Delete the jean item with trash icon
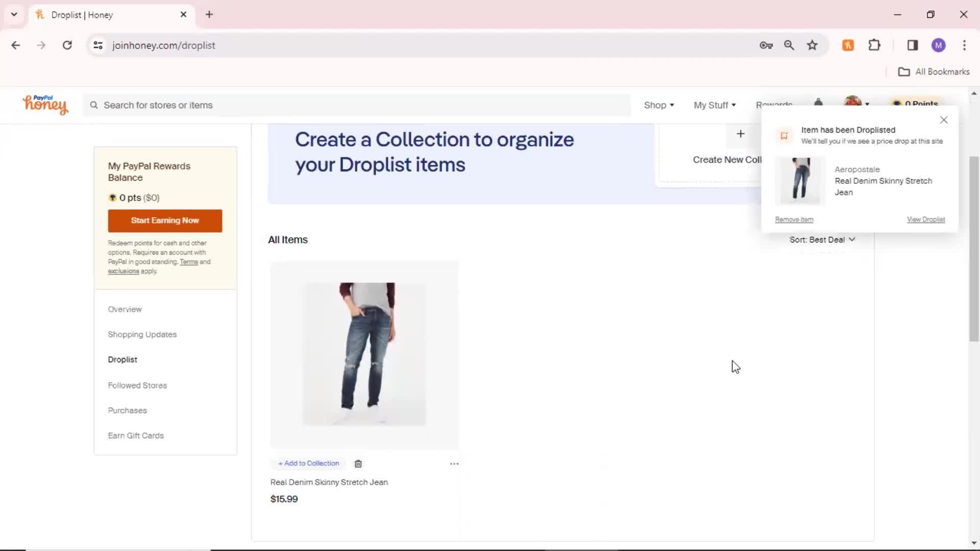 (x=358, y=464)
